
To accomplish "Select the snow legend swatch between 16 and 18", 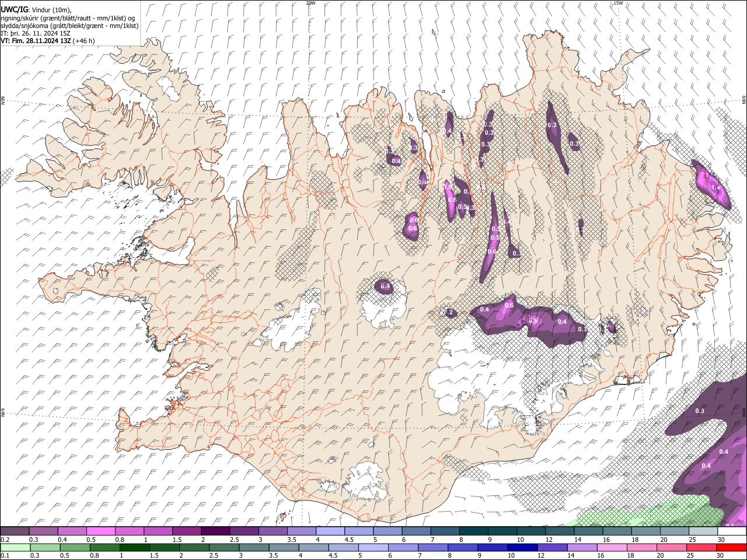I will tap(617, 531).
